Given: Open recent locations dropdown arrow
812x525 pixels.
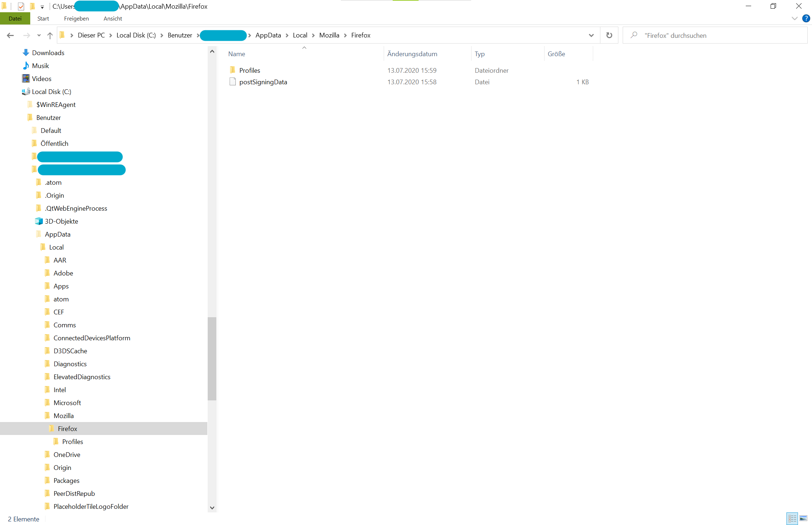Looking at the screenshot, I should 39,35.
